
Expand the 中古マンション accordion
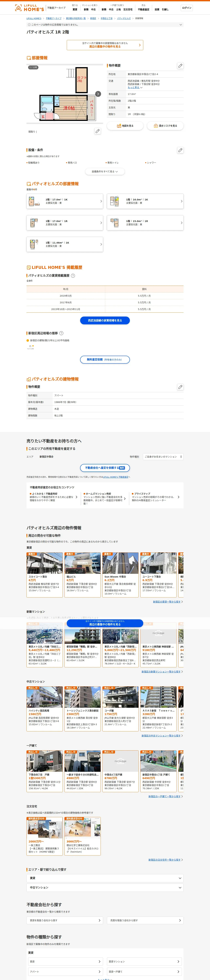coord(105,888)
